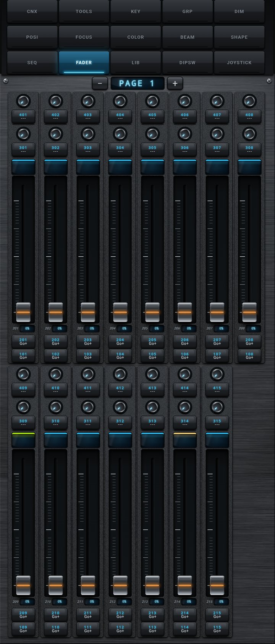
Task: Click the rotary knob above 314
Action: pyautogui.click(x=185, y=407)
